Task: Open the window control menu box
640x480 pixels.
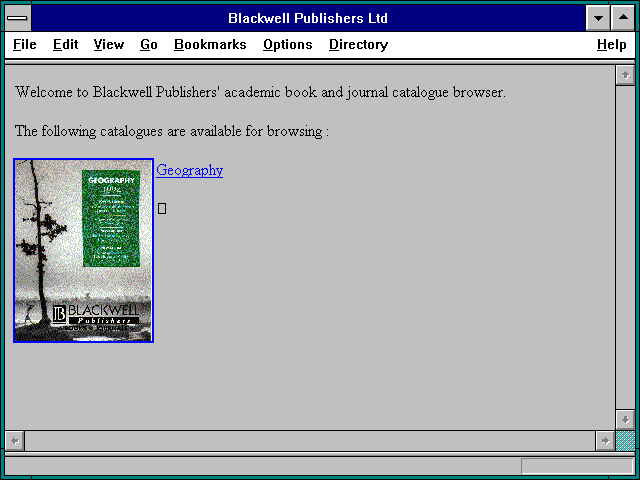Action: 18,18
